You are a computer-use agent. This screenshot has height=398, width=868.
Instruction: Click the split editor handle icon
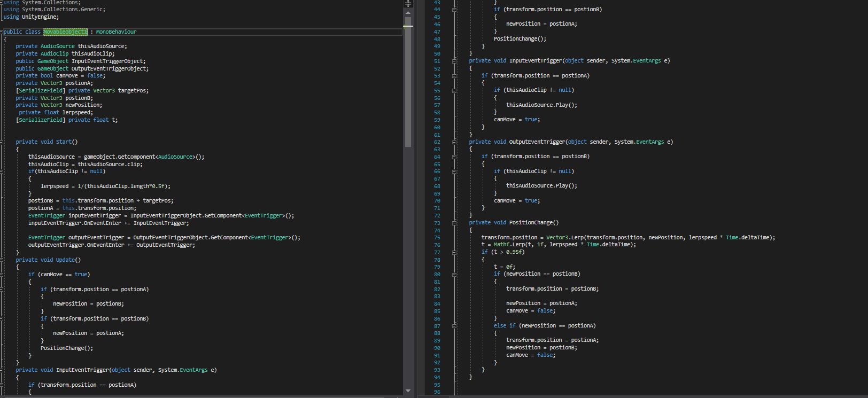click(408, 4)
